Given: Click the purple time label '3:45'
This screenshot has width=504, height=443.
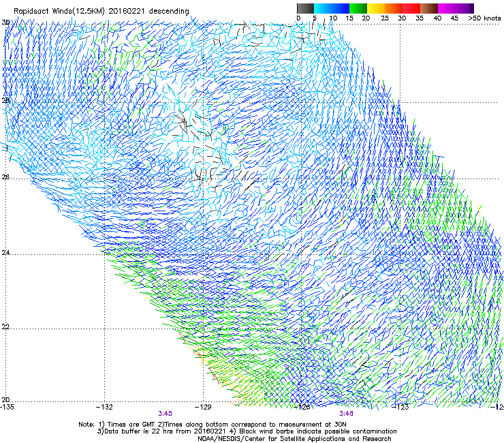Looking at the screenshot, I should (165, 414).
